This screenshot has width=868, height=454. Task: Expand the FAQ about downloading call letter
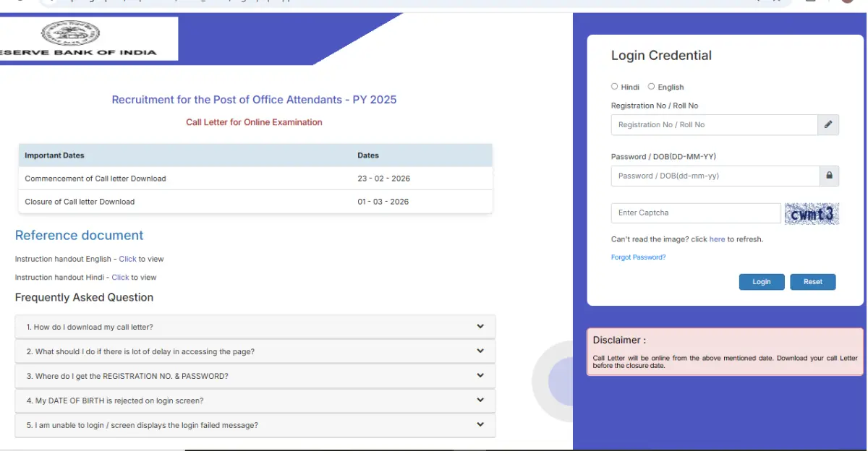(x=255, y=326)
